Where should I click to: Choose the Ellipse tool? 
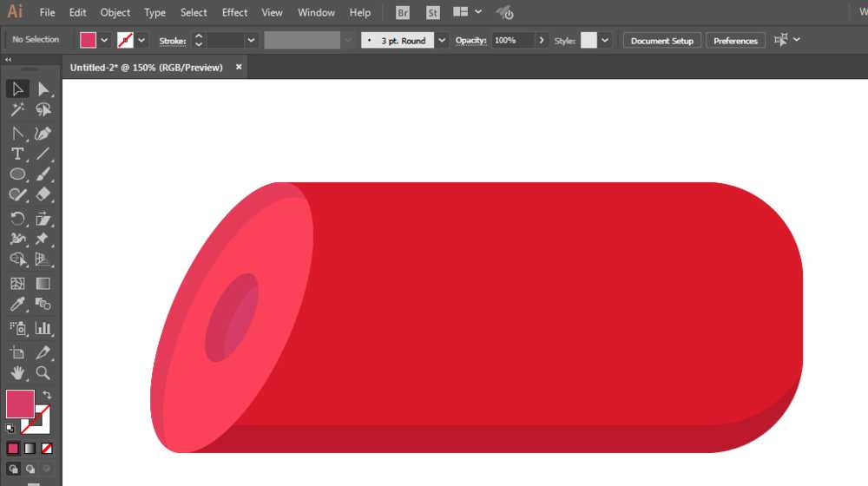pos(17,174)
